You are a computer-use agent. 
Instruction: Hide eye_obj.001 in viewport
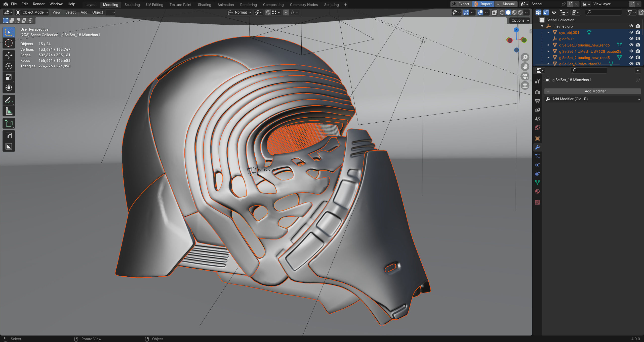pos(631,32)
